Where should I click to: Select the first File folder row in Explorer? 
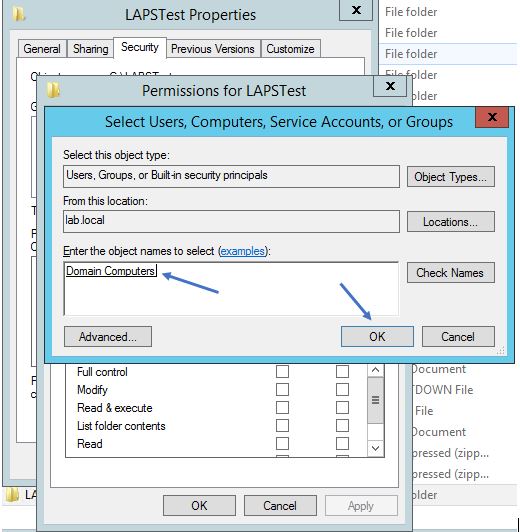[448, 12]
